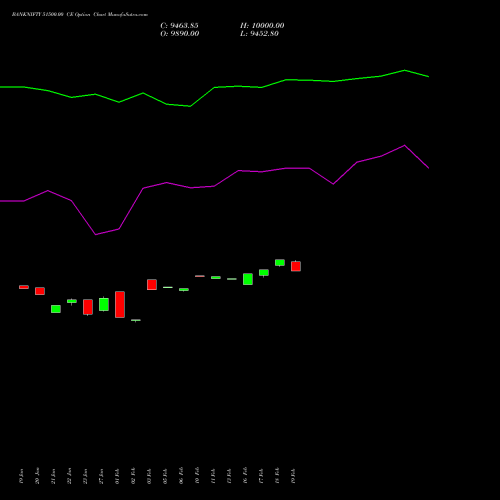Select the high value 'H: 10000.00'
Viewport: 500px width, 500px height.
[x=262, y=26]
